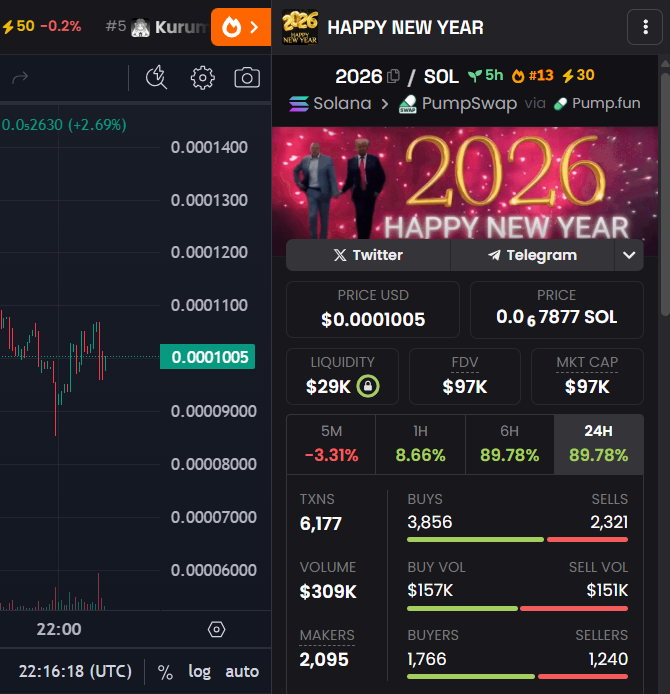This screenshot has width=670, height=694.
Task: Expand the social links dropdown chevron
Action: point(629,255)
